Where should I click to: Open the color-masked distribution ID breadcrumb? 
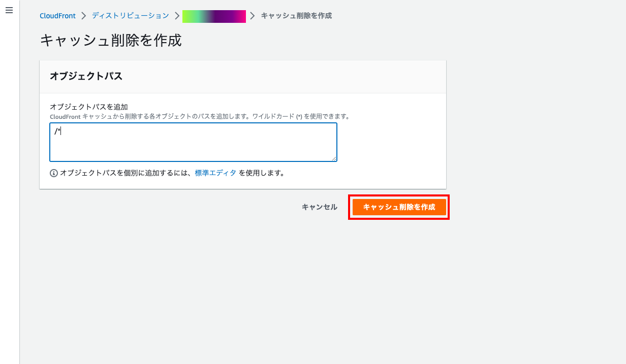click(x=214, y=16)
